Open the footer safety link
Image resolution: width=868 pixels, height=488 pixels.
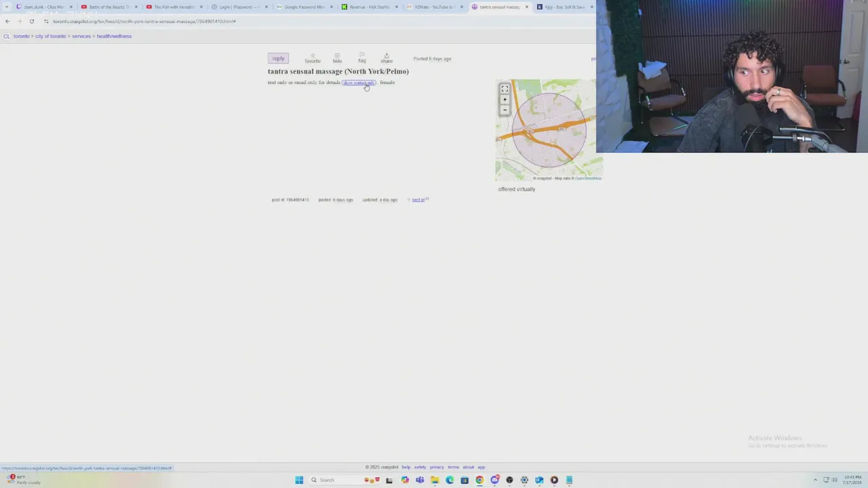tap(420, 467)
